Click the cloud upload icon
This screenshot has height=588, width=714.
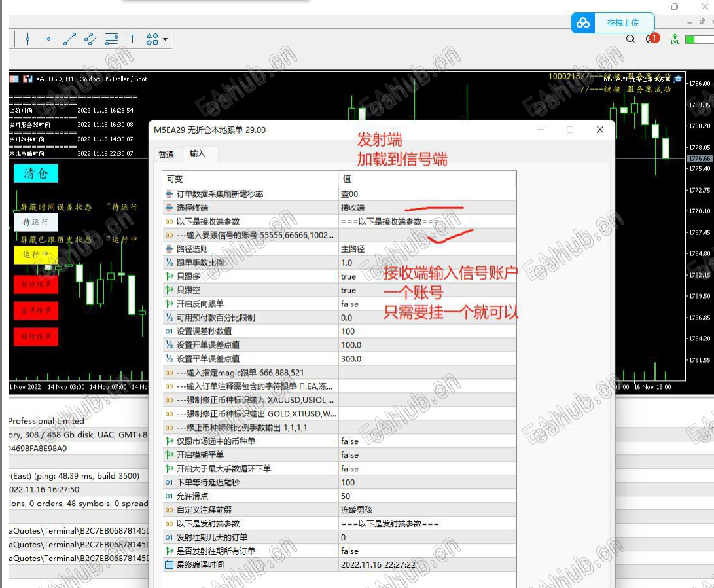pos(583,22)
